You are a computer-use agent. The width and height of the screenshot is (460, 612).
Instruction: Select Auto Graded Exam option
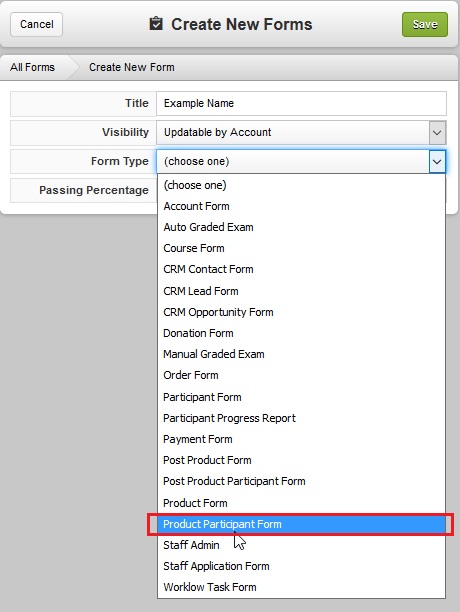point(301,227)
